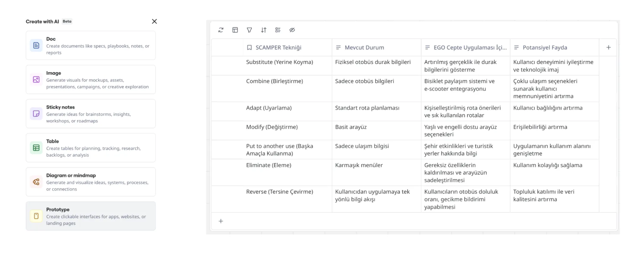The width and height of the screenshot is (644, 254).
Task: Open Potansiyel Fayda column header
Action: point(554,48)
